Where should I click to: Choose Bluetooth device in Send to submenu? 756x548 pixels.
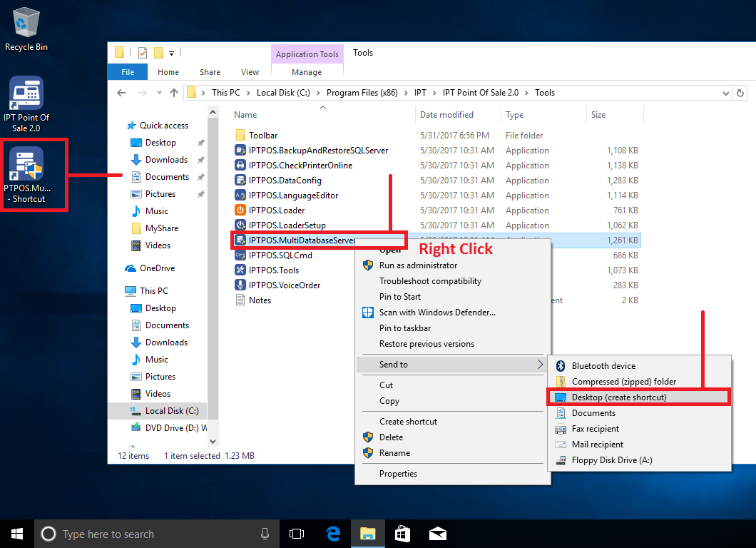pyautogui.click(x=639, y=365)
